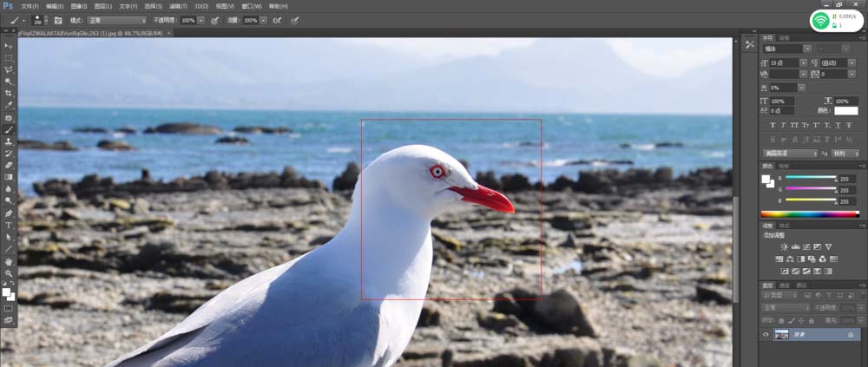The image size is (868, 367).
Task: Open the 图像(I) menu
Action: click(79, 6)
